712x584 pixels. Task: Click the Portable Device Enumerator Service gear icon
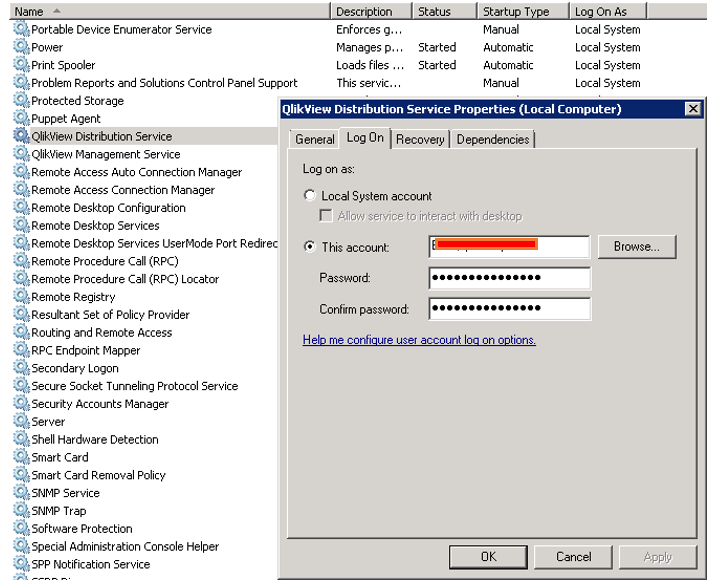coord(21,29)
